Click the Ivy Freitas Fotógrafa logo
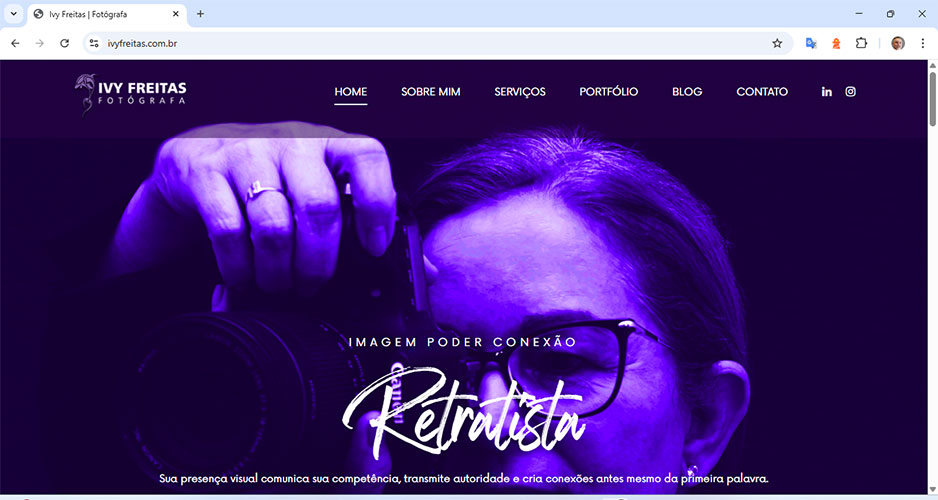Screen dimensions: 938x500 tap(130, 93)
